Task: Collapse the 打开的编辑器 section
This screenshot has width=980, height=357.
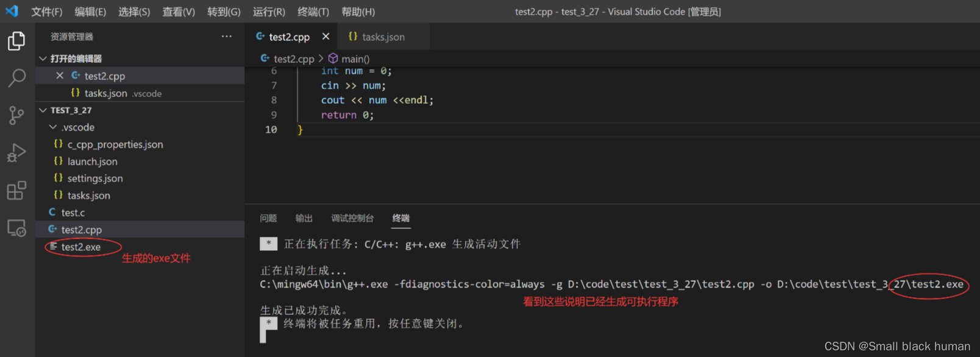Action: [x=43, y=59]
